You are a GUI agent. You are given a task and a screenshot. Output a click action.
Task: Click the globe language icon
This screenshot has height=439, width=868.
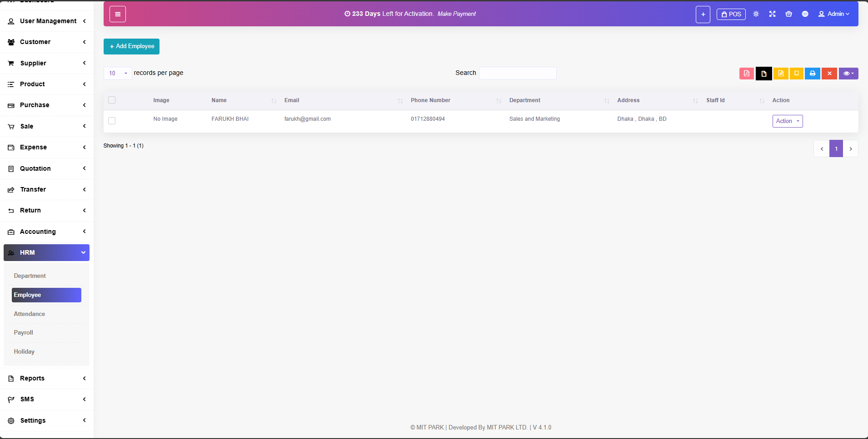pos(805,14)
